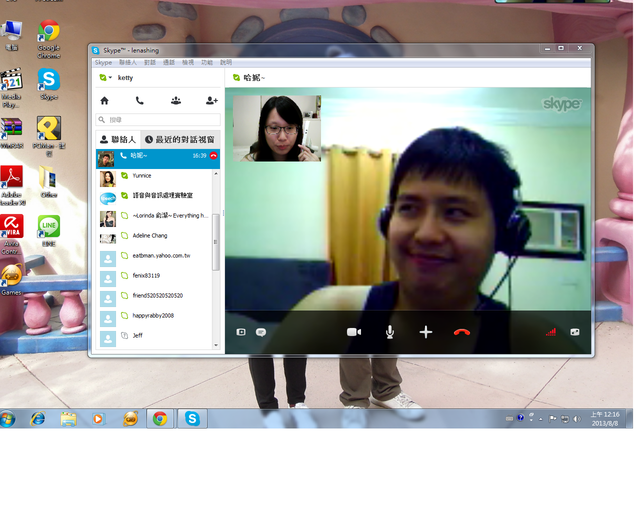Go to Skype Home via the house icon
Image resolution: width=640 pixels, height=512 pixels.
tap(104, 100)
